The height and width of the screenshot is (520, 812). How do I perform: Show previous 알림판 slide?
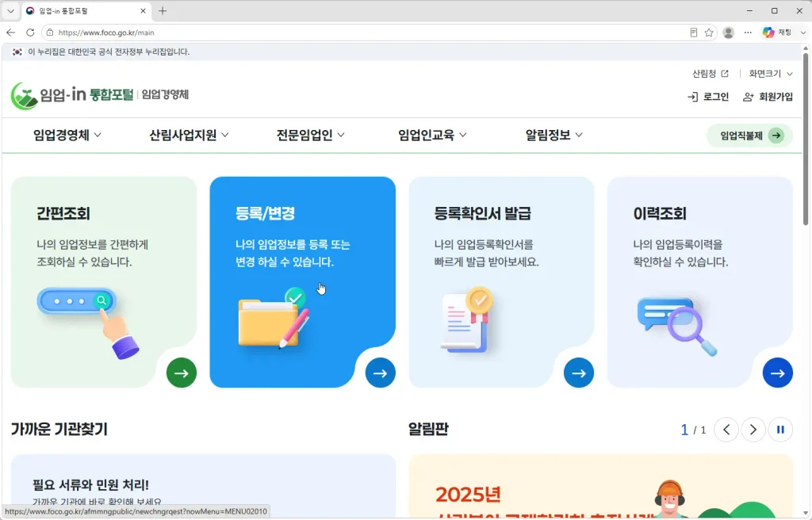(726, 430)
